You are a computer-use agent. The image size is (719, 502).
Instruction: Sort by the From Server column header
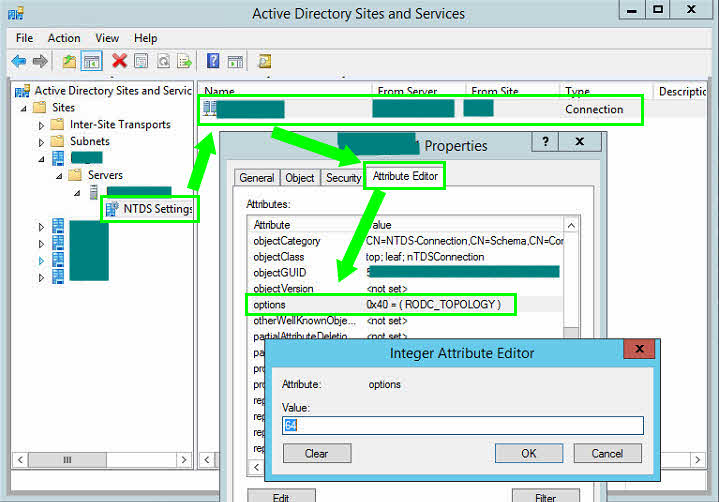click(419, 91)
